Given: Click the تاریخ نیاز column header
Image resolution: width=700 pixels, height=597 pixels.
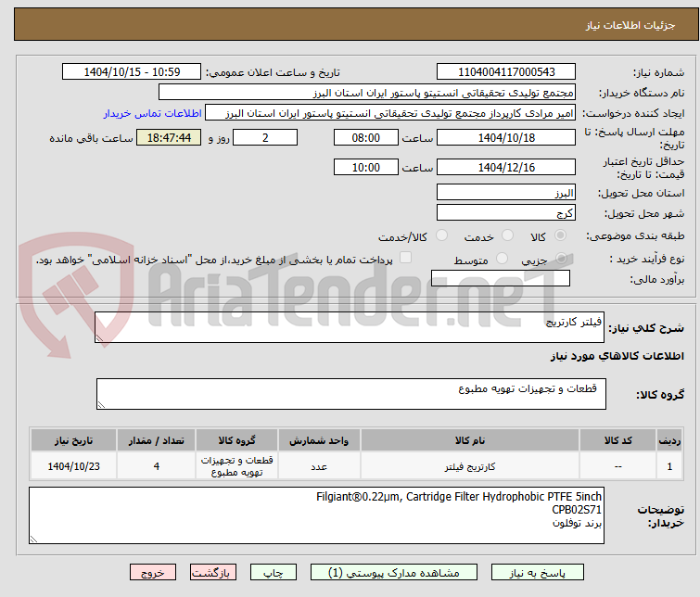Looking at the screenshot, I should pos(73,440).
